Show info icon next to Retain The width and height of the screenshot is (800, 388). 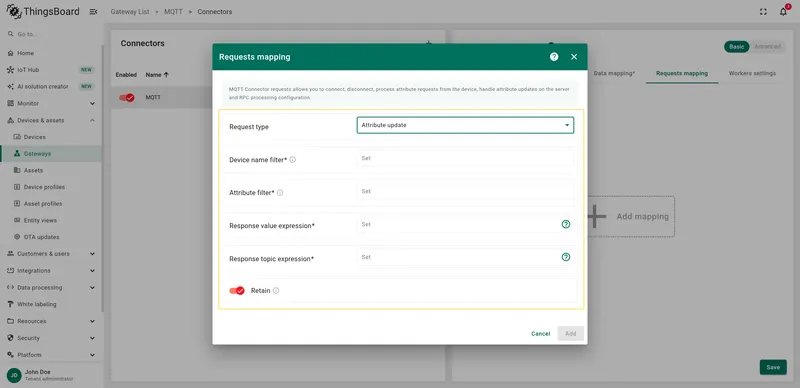click(276, 290)
